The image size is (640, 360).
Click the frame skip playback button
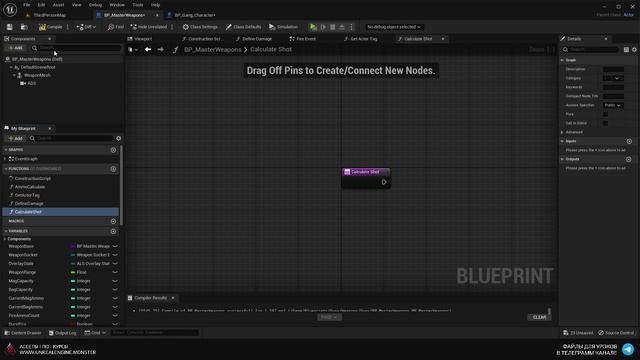[323, 27]
